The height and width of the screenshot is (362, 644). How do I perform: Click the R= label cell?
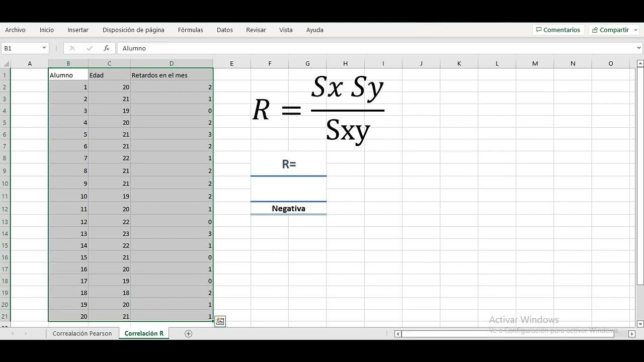pos(289,164)
